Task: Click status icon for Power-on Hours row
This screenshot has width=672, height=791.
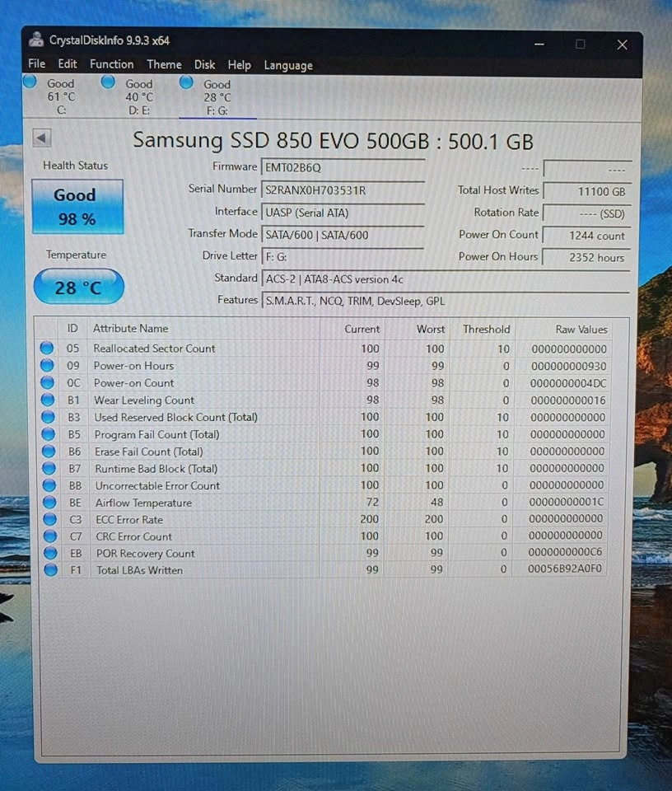Action: 47,365
